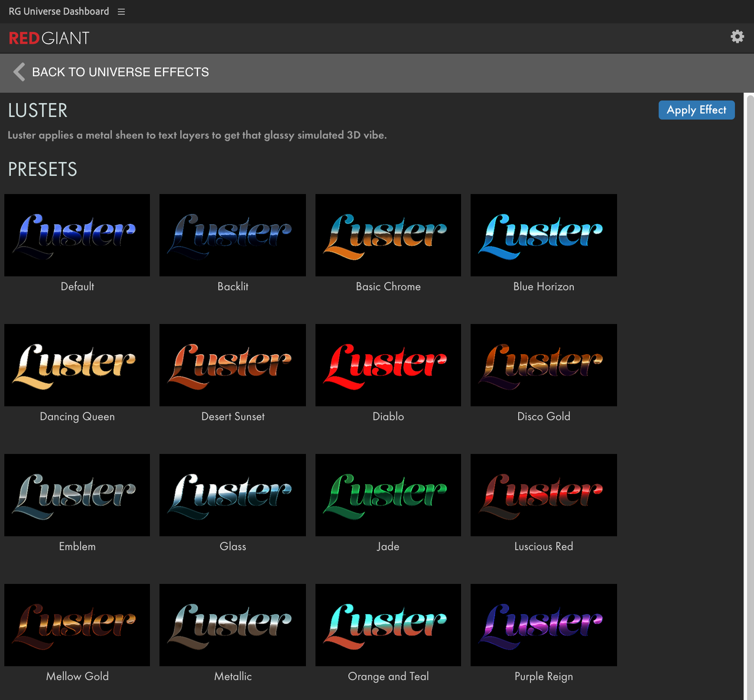Screen dimensions: 754x700
Task: Select the Purple Reign preset thumbnail
Action: (544, 625)
